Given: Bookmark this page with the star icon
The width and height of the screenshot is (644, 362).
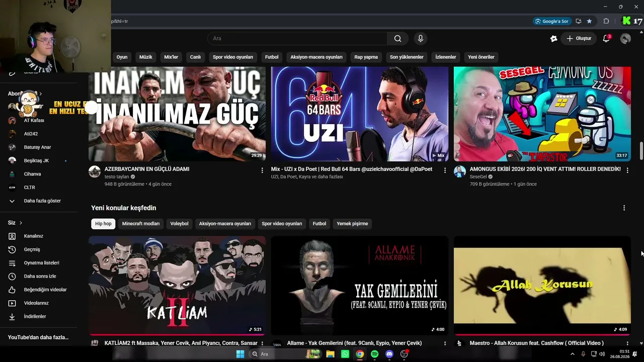Looking at the screenshot, I should point(589,21).
